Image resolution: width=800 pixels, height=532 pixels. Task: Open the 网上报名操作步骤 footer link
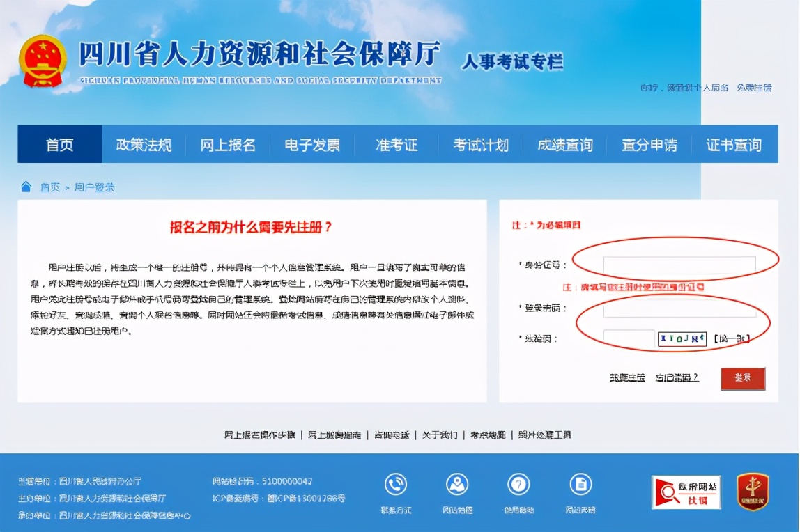[260, 435]
